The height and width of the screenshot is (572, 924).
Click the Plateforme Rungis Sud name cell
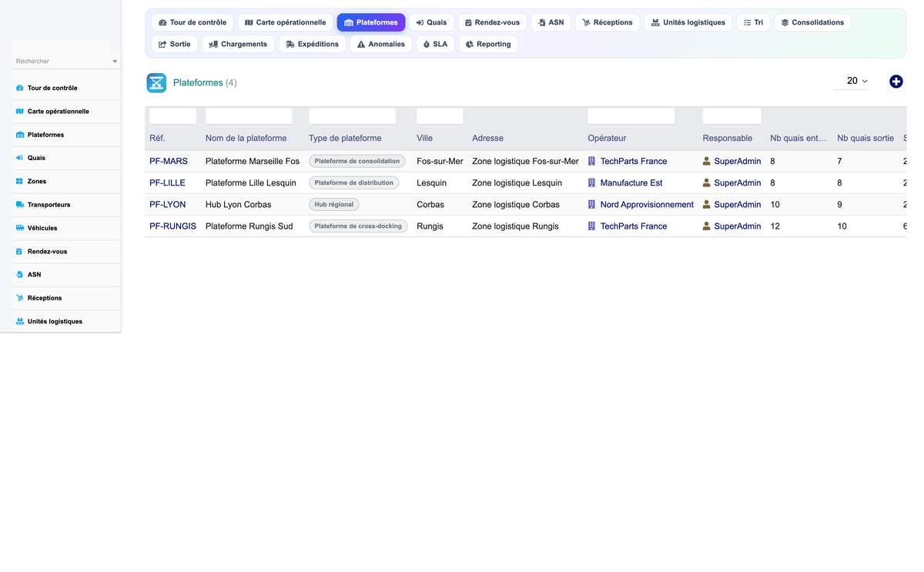249,226
